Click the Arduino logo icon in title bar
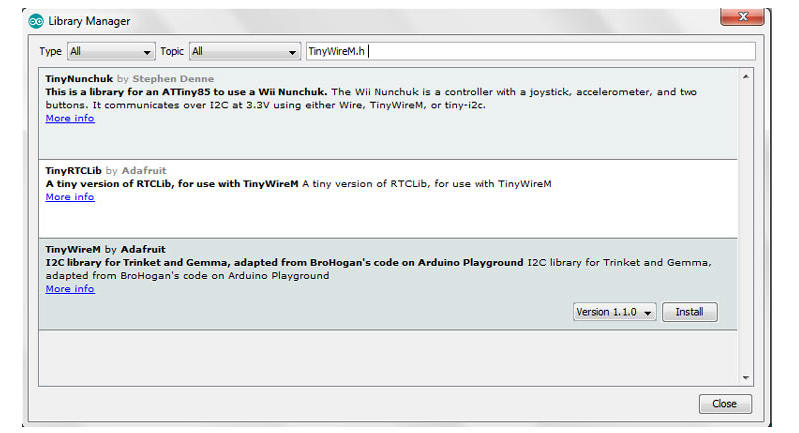Viewport: 799px width, 433px height. tap(36, 21)
